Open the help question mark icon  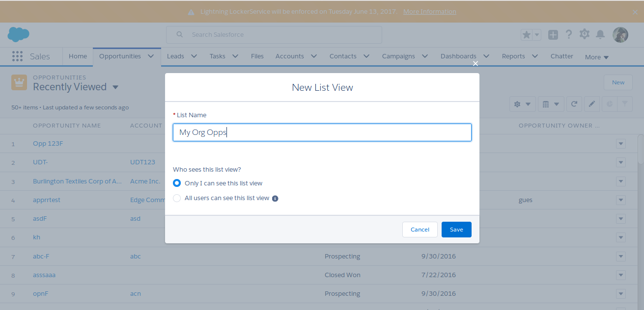[569, 34]
